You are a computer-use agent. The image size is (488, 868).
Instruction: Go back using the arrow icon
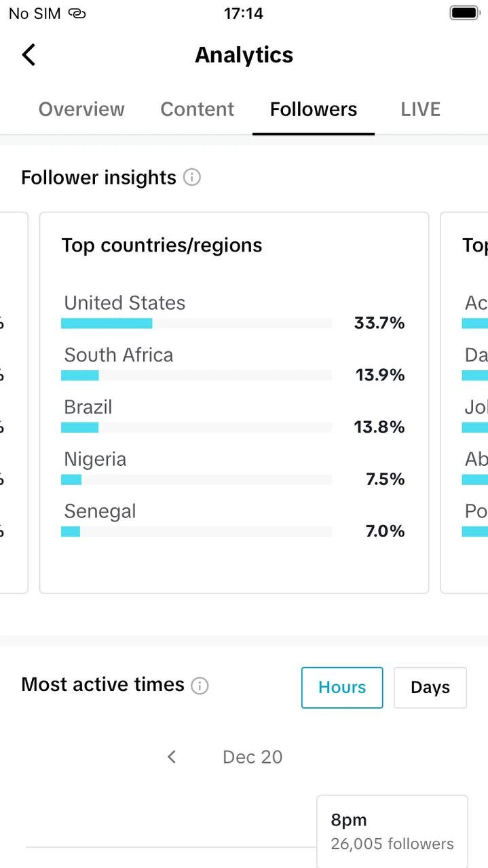(29, 55)
